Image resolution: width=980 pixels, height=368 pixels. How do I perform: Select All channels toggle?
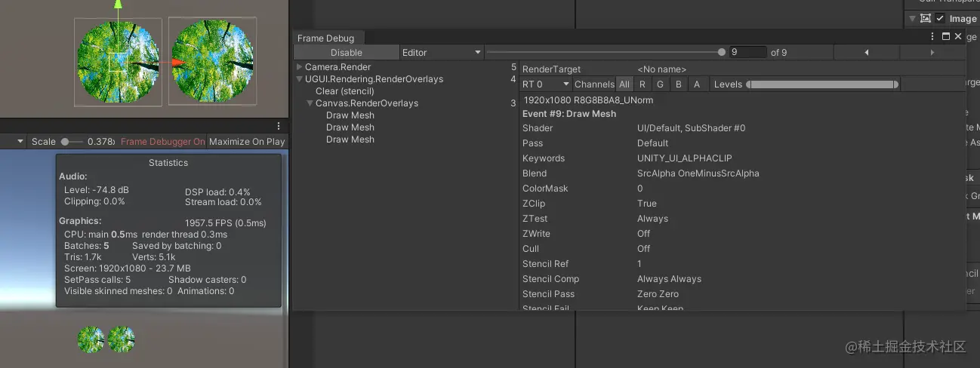coord(624,84)
